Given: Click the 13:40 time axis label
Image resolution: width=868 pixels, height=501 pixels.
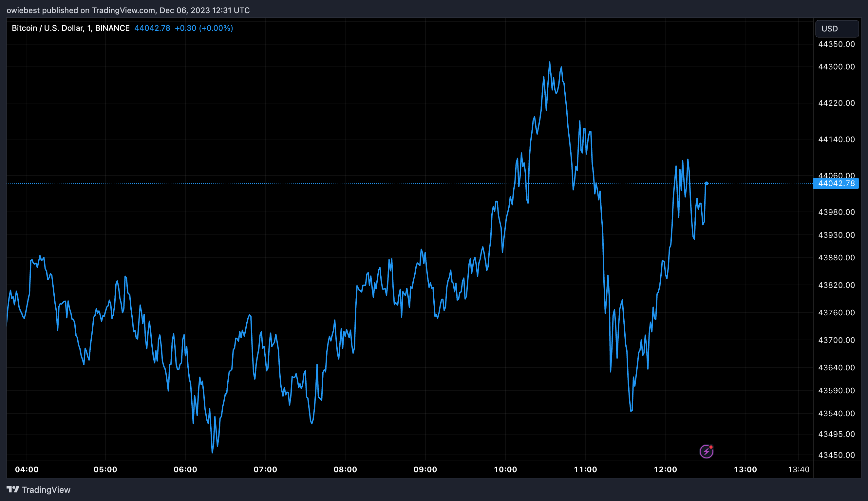Looking at the screenshot, I should point(799,469).
